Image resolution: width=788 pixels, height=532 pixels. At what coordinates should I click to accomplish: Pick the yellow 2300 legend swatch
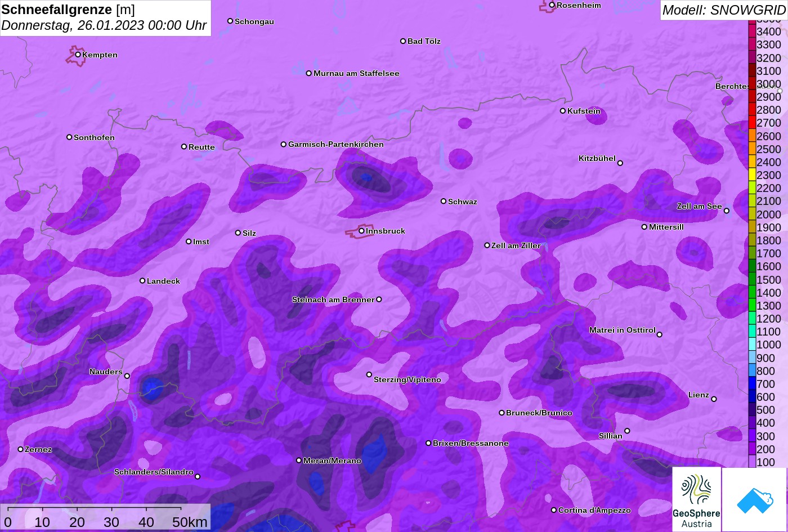click(x=752, y=175)
